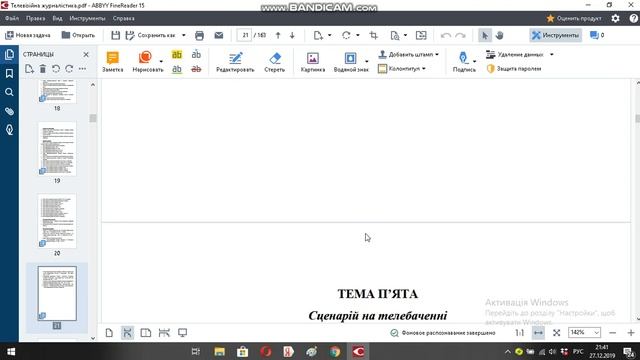The image size is (640, 360).
Task: Open the Bookmarks panel in the sidebar
Action: click(x=9, y=73)
